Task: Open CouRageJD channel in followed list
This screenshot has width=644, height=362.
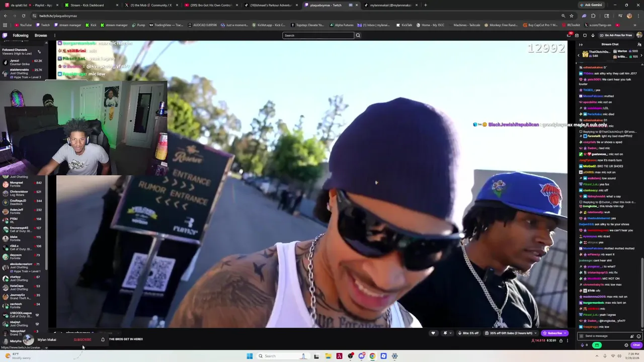Action: click(23, 202)
